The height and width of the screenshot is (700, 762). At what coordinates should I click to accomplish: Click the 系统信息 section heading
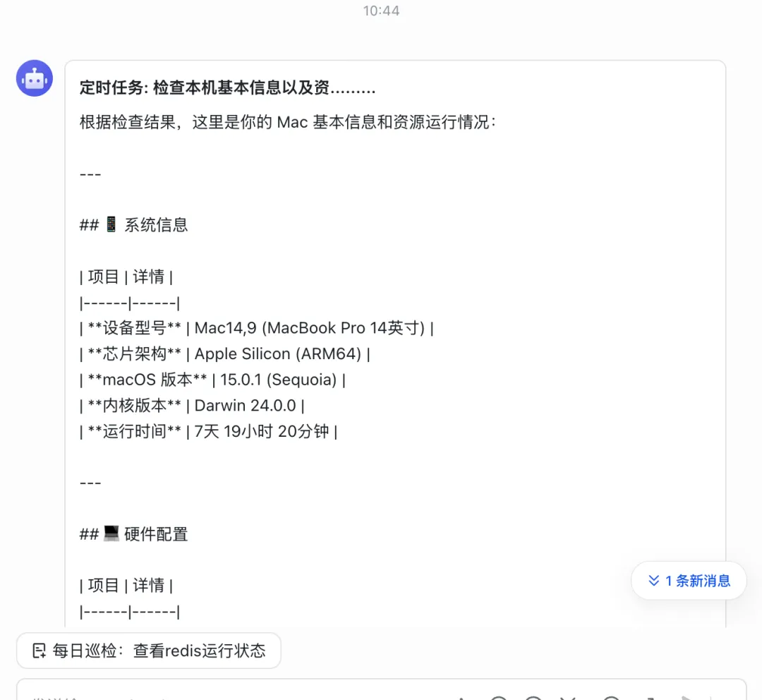155,225
